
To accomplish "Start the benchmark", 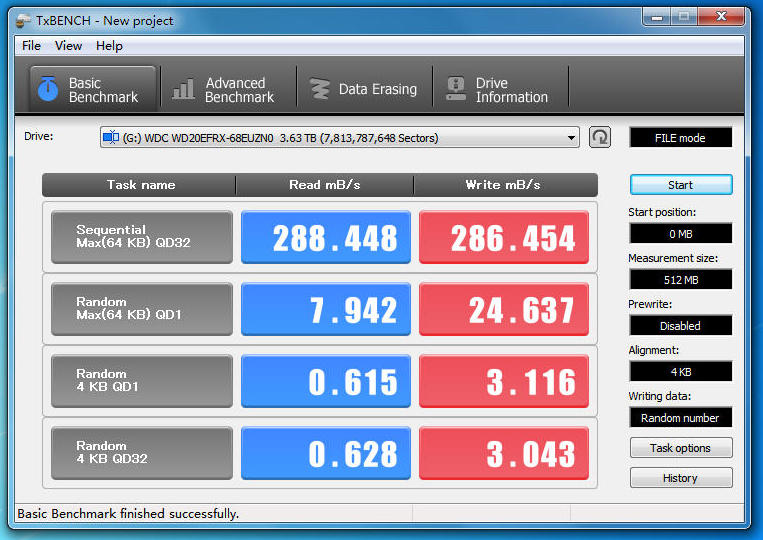I will [681, 185].
